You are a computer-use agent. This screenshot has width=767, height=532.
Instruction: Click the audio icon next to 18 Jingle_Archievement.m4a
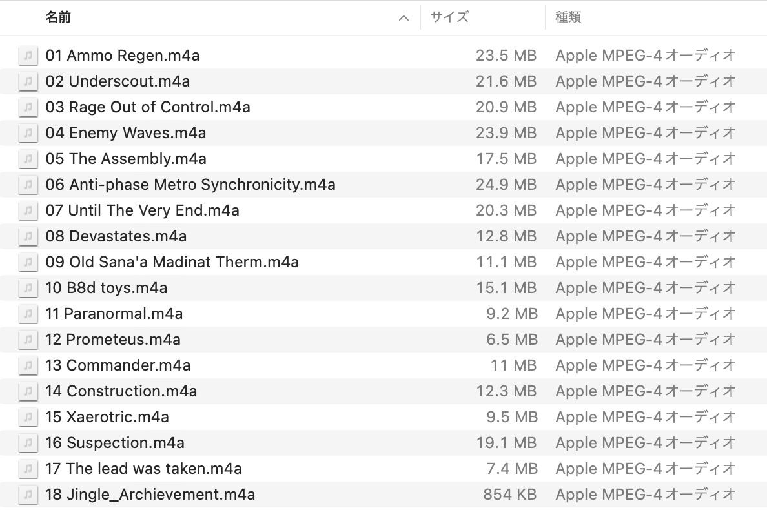click(x=27, y=495)
